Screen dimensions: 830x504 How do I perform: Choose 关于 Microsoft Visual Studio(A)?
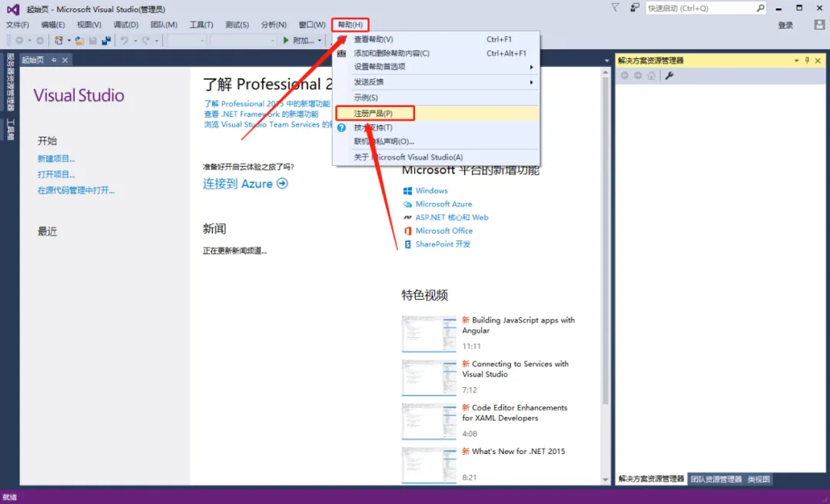tap(437, 157)
